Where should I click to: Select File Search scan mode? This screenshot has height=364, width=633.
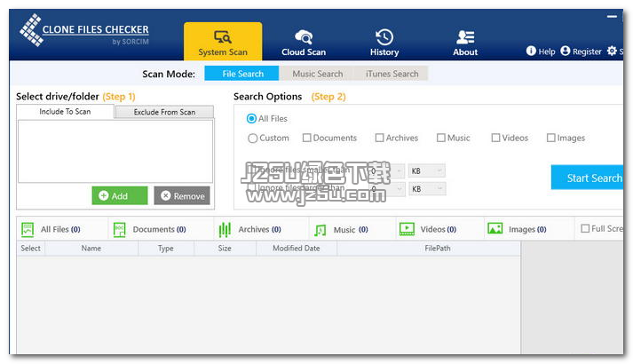coord(241,74)
